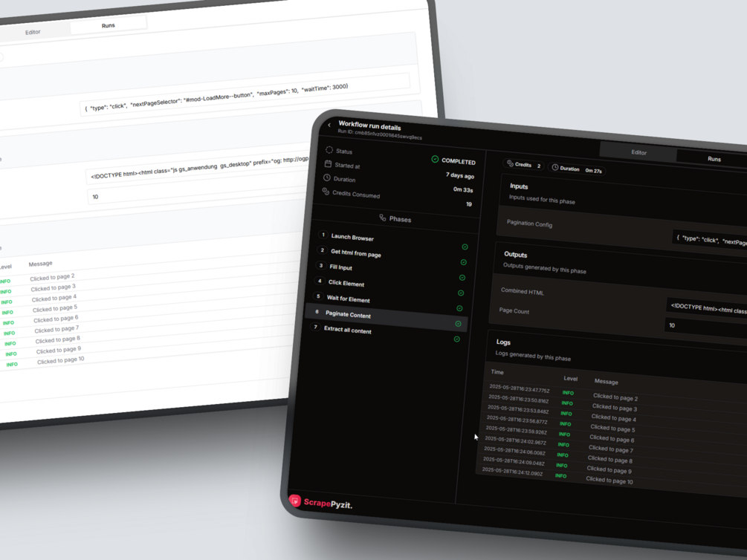Screen dimensions: 747x560
Task: Click the check icon on Paginate Content row
Action: 459,324
